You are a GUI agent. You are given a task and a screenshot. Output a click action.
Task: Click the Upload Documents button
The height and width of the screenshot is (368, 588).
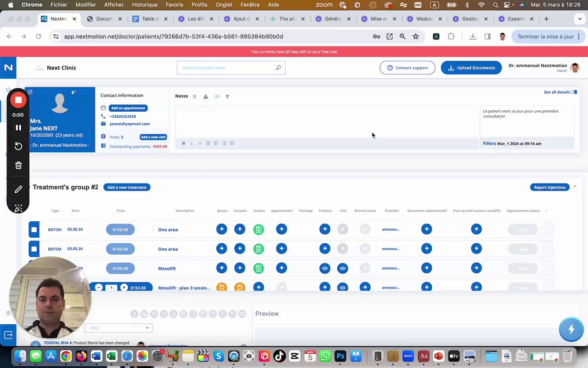[471, 68]
